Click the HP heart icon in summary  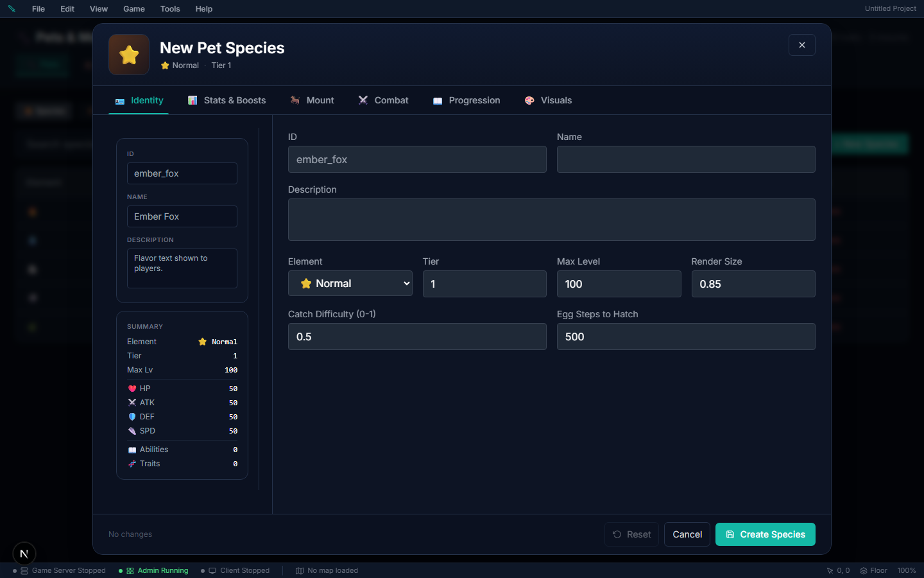tap(132, 389)
